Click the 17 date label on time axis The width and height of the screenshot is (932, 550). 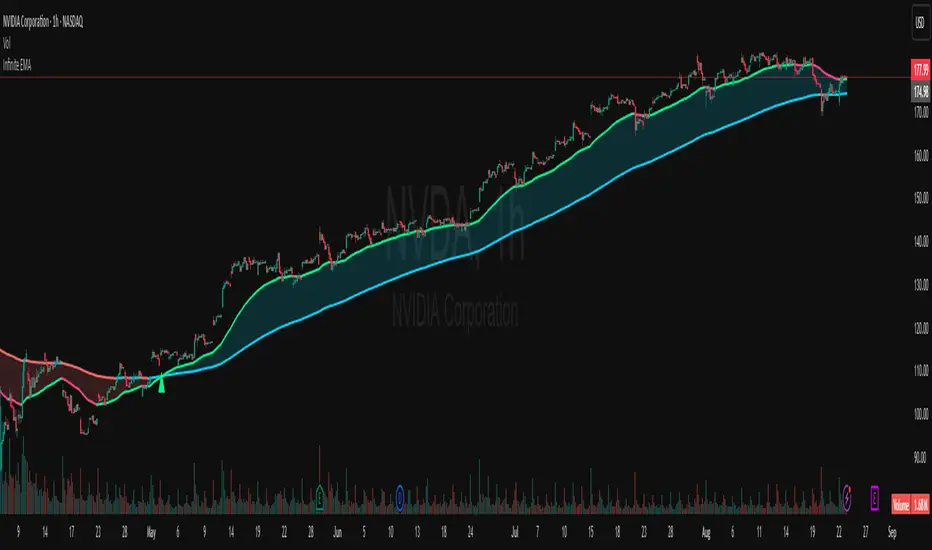pos(71,533)
